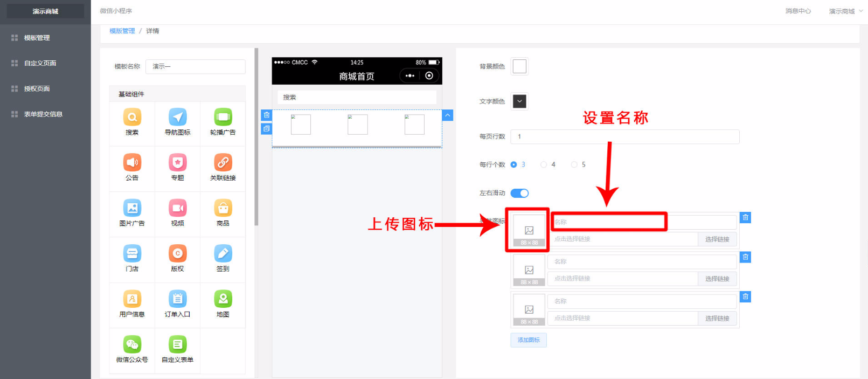
Task: Click the 模板名称 template name field
Action: (196, 66)
